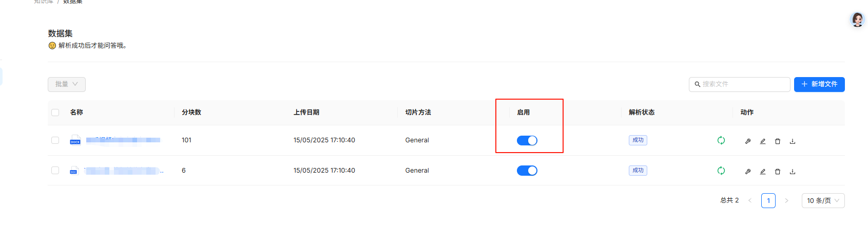Select the checkbox for the 6-chunk document

(55, 171)
